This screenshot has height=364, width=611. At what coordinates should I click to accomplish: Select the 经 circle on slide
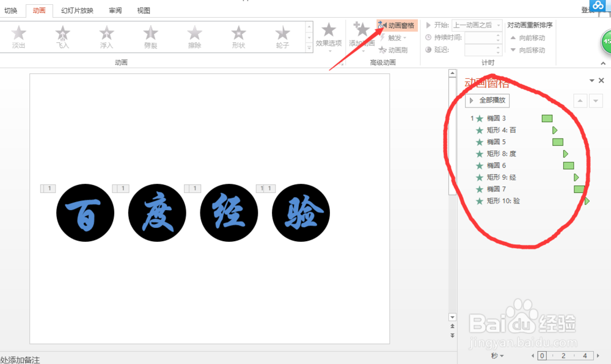click(229, 213)
